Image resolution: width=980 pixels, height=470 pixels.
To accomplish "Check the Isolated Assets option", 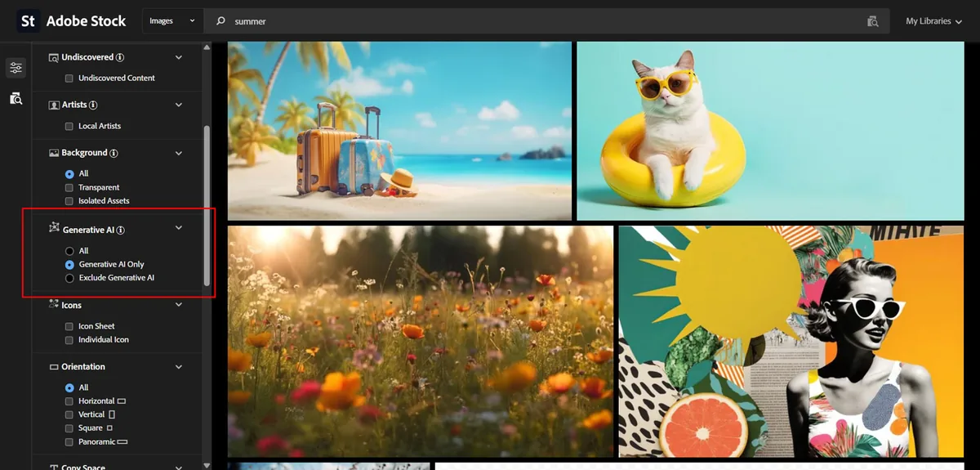I will [x=69, y=201].
